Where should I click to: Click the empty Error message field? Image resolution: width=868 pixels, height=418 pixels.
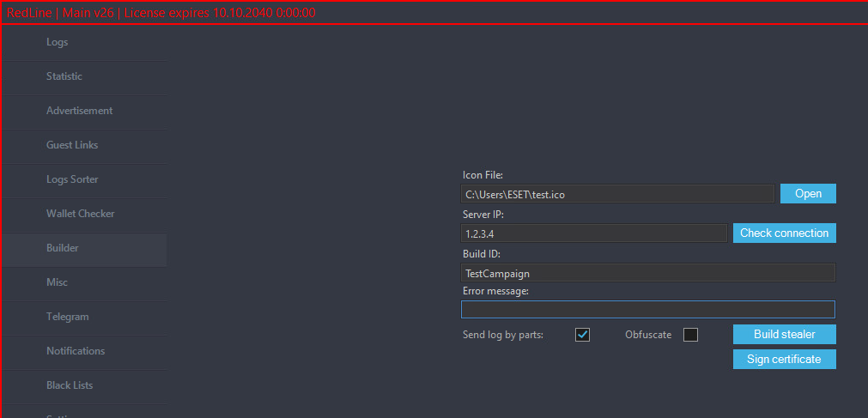click(647, 310)
